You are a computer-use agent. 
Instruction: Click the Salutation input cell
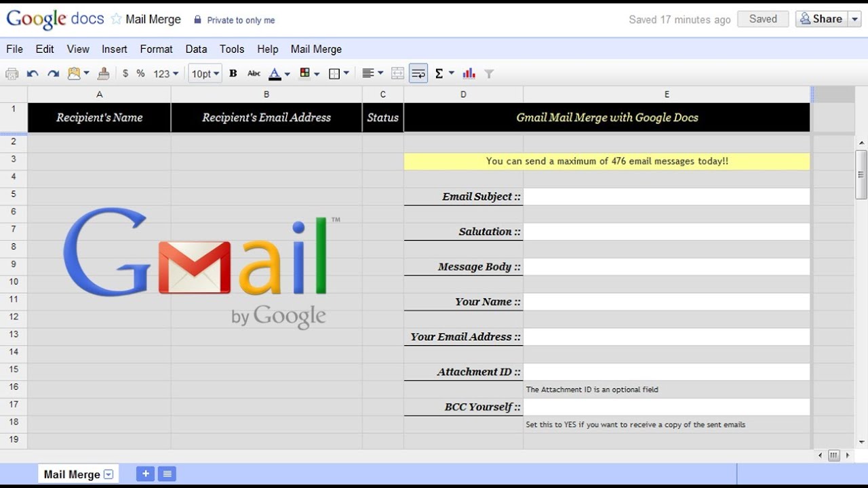tap(667, 232)
